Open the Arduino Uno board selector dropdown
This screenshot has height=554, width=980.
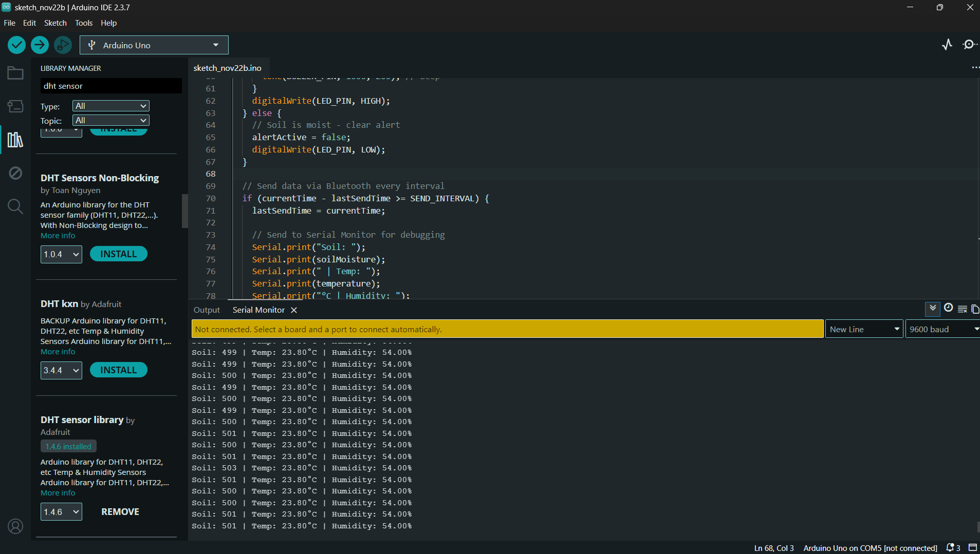coord(154,45)
